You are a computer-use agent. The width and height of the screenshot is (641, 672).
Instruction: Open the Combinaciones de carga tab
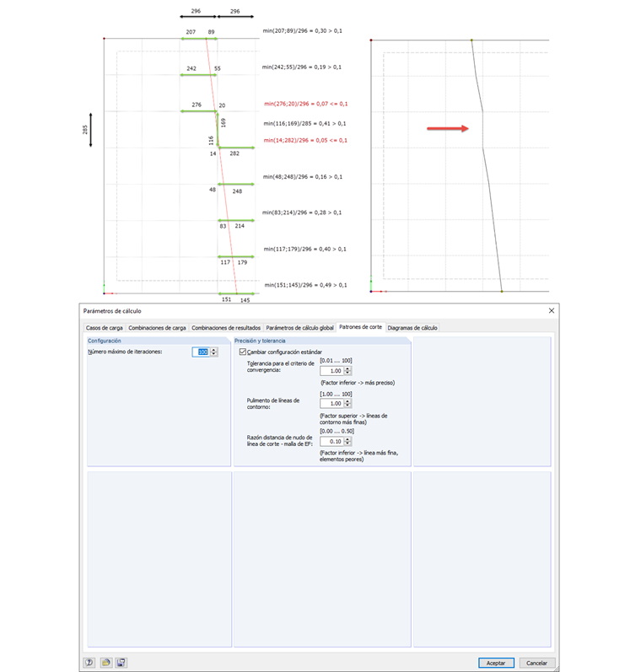coord(157,328)
